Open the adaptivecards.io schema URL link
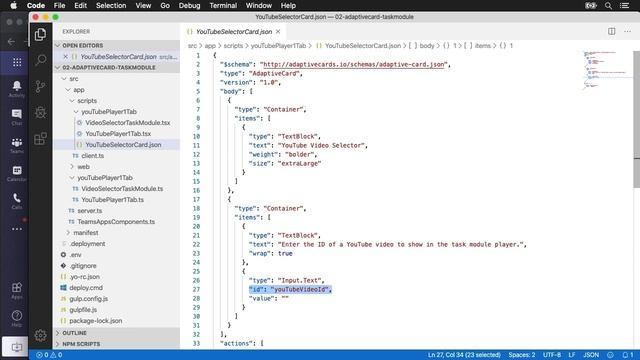Screen dimensions: 640x360 [x=353, y=64]
